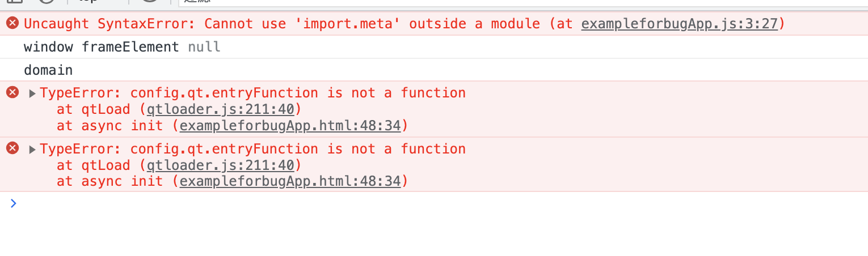Open exampleforbugApp.html:48:34 link in second TypeError

[x=290, y=181]
